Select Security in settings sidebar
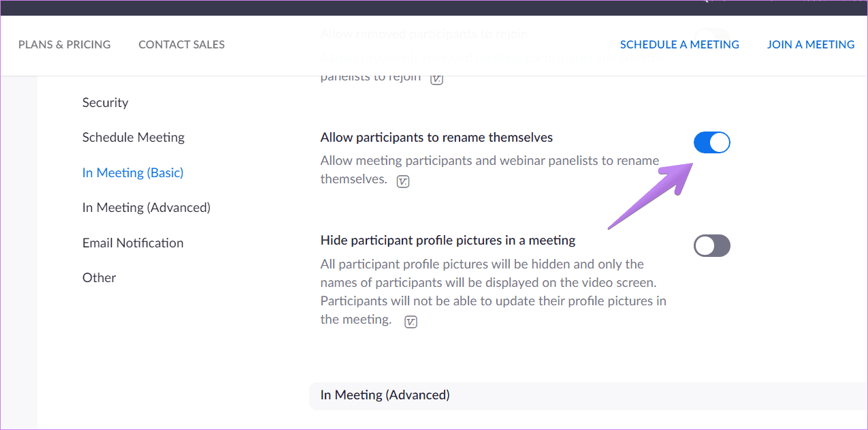Screen dimensions: 868x430 click(106, 102)
